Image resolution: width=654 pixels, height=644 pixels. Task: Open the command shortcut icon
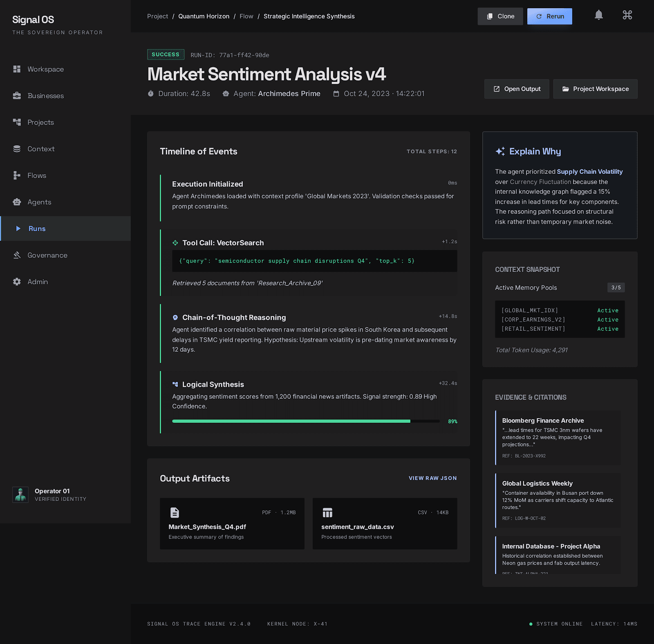click(x=627, y=16)
